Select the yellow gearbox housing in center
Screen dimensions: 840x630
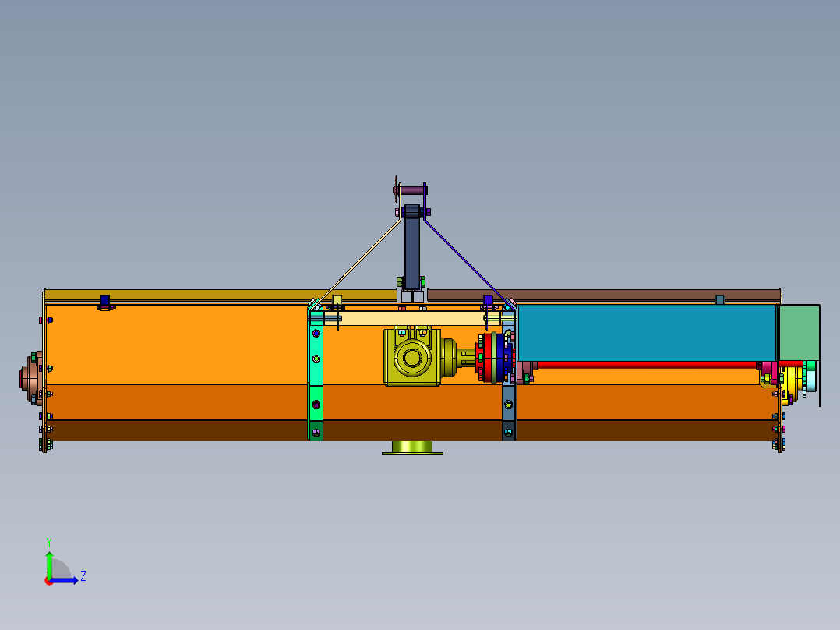tap(412, 356)
